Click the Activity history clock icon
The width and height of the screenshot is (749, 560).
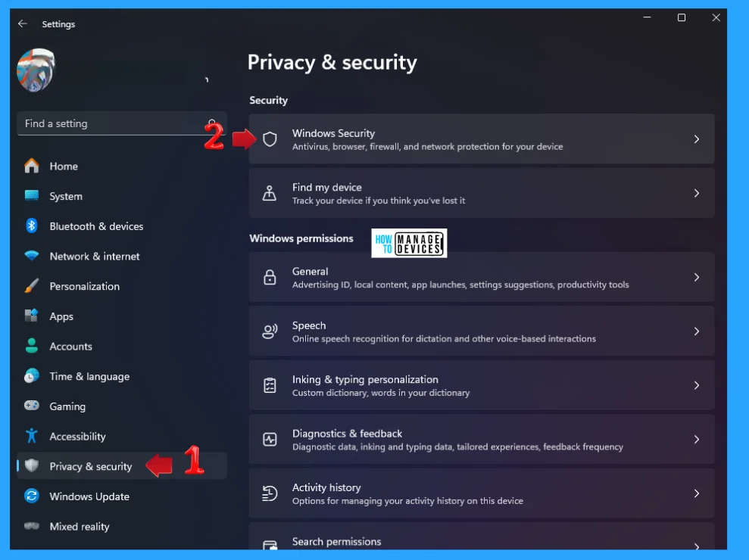(x=270, y=493)
